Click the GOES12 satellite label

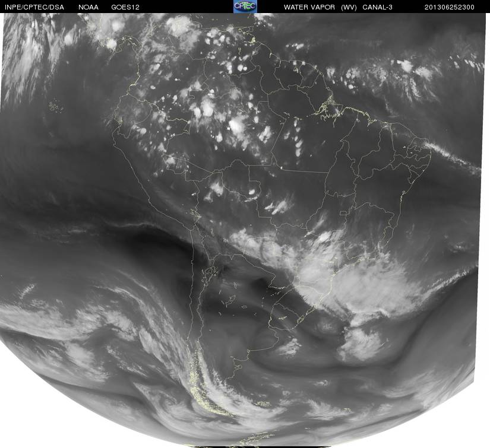[125, 7]
